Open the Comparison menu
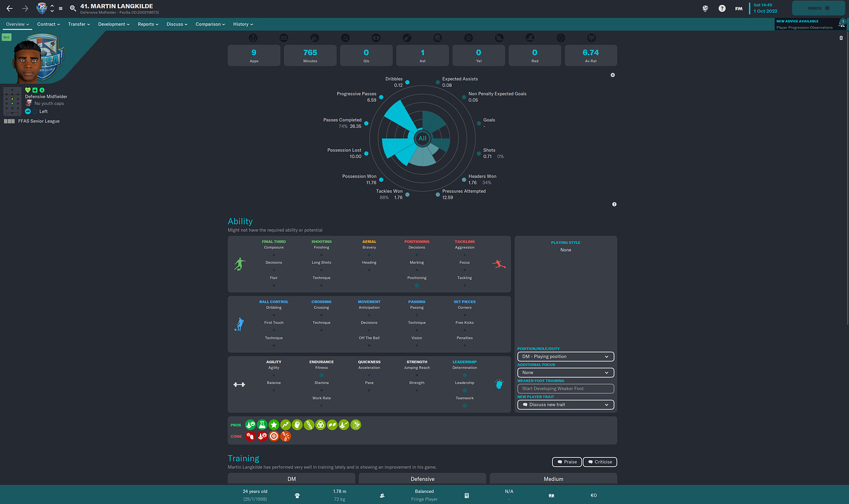 click(x=211, y=24)
